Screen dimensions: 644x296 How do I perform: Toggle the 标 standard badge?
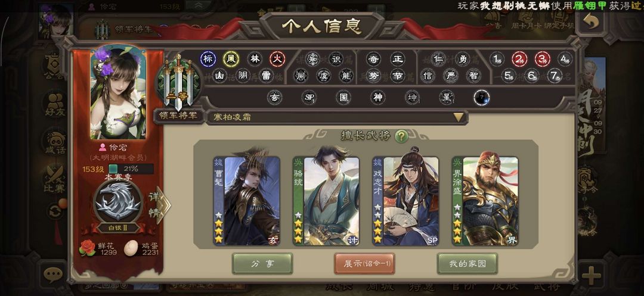208,59
